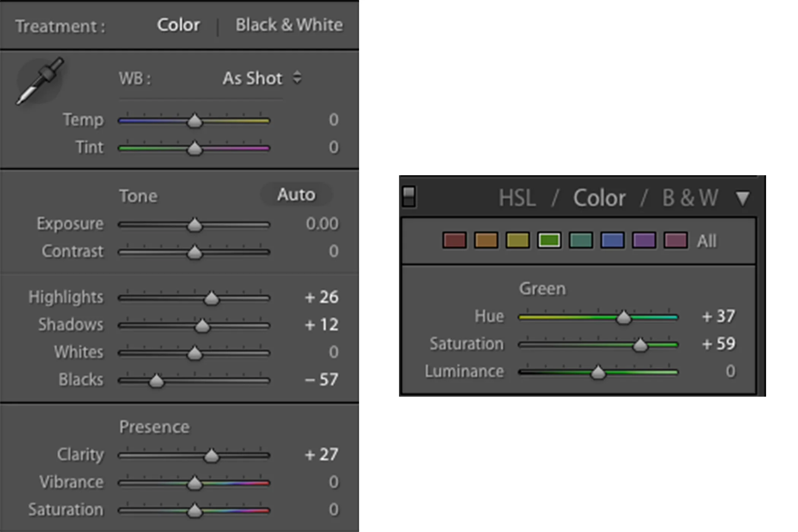Select the green color swatch
798x532 pixels.
[549, 241]
